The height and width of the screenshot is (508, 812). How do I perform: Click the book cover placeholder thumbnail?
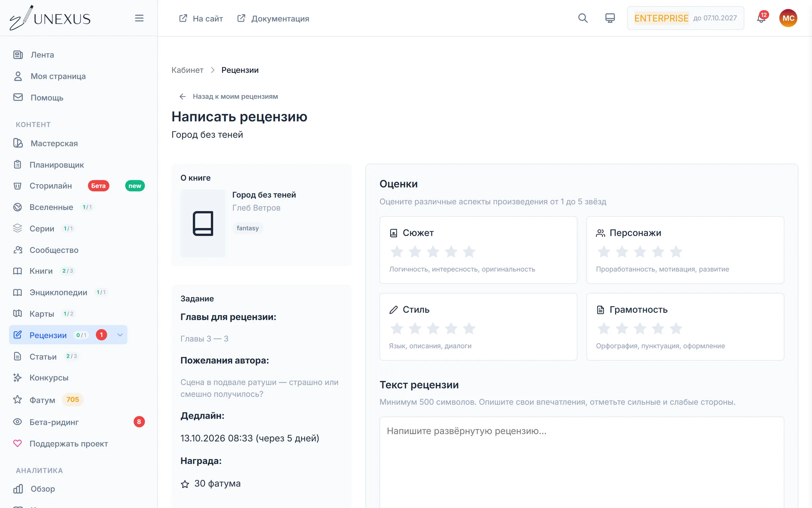click(x=203, y=223)
